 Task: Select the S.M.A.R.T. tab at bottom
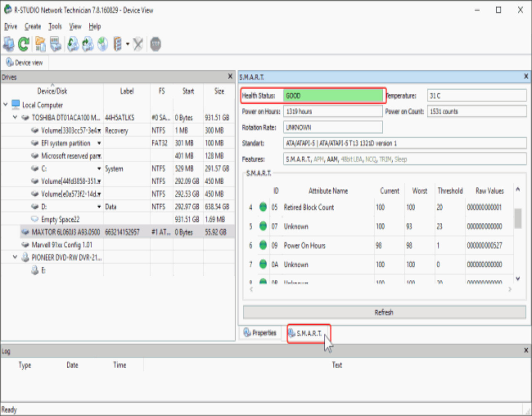(x=309, y=333)
